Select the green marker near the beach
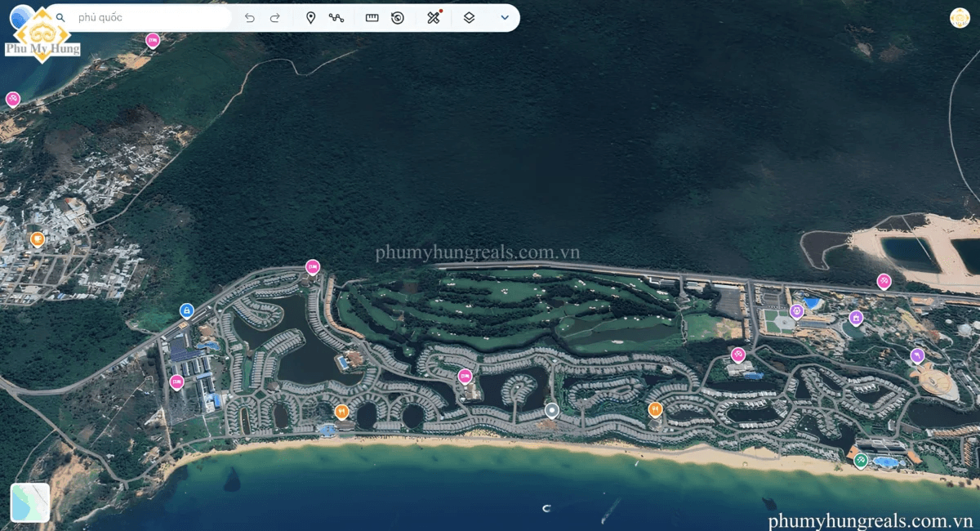 (x=861, y=461)
